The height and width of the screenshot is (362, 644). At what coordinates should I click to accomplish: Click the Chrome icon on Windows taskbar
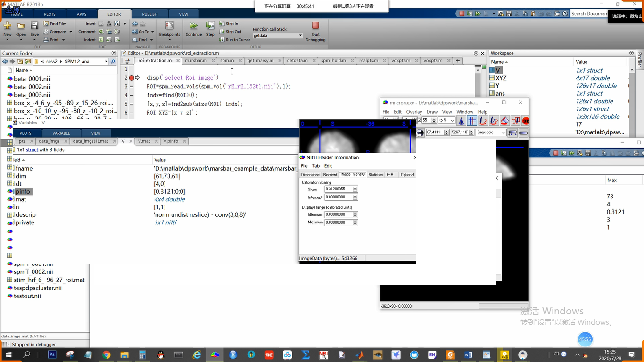tap(107, 354)
